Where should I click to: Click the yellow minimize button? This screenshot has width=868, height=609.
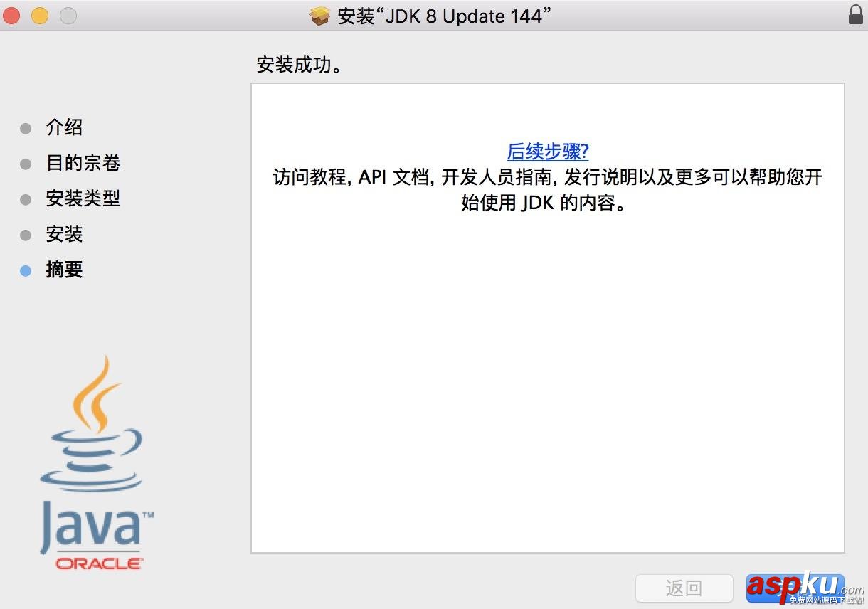(x=39, y=15)
